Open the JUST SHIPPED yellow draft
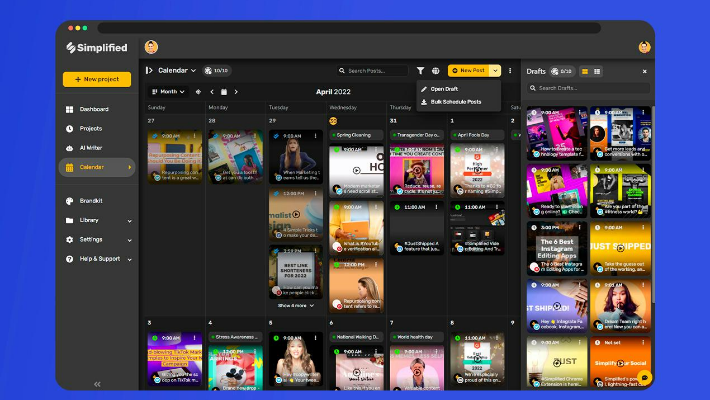Image resolution: width=710 pixels, height=400 pixels. click(x=620, y=248)
